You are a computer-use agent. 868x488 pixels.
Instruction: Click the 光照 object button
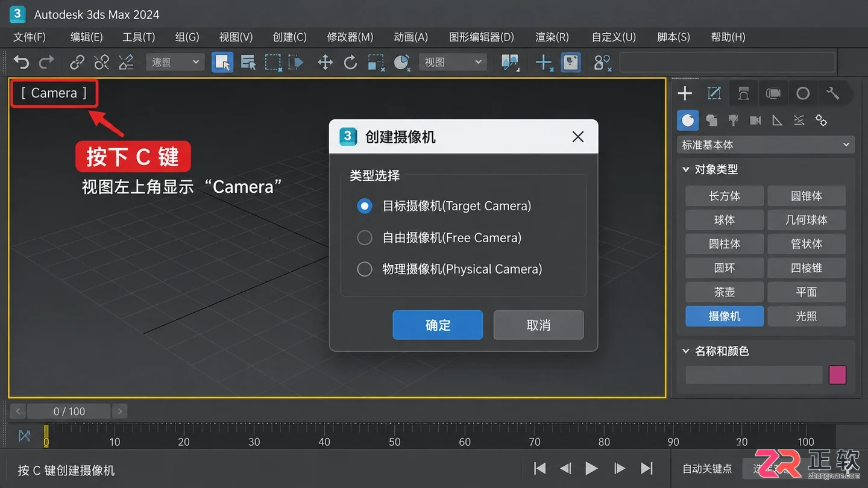click(x=807, y=316)
